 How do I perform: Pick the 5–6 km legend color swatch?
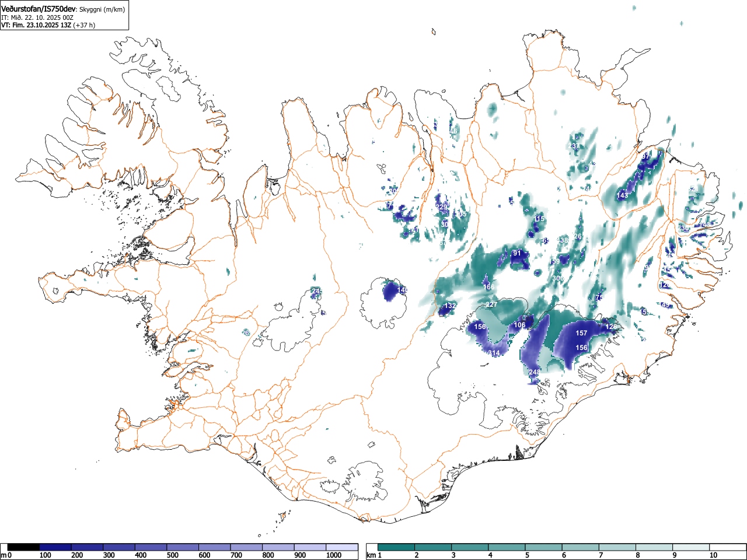544,547
